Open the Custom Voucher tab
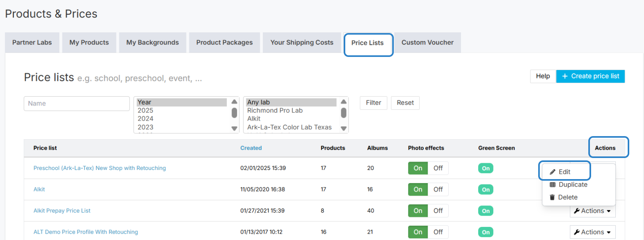This screenshot has height=240, width=644. 428,43
